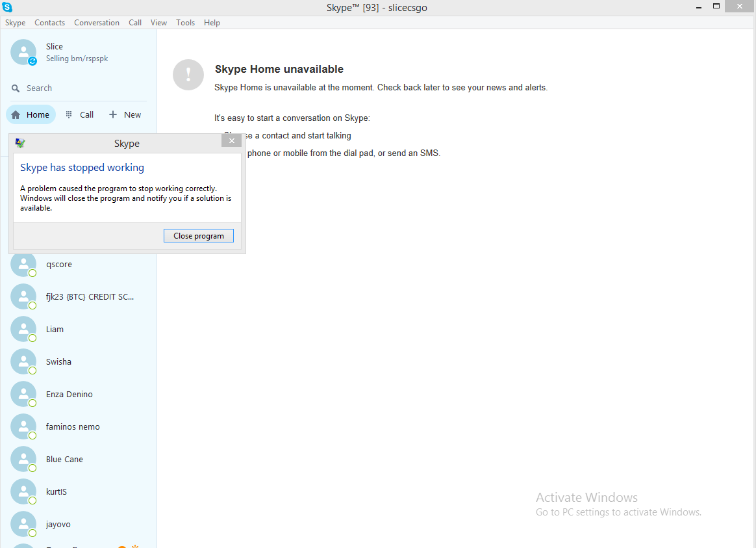Click the mood text Selling bm/rspspk
756x548 pixels.
[77, 59]
